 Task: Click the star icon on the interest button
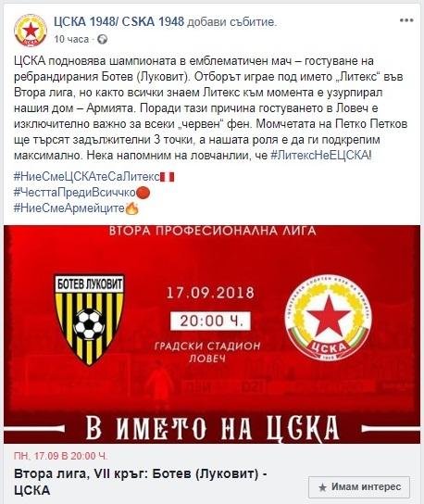click(x=322, y=487)
